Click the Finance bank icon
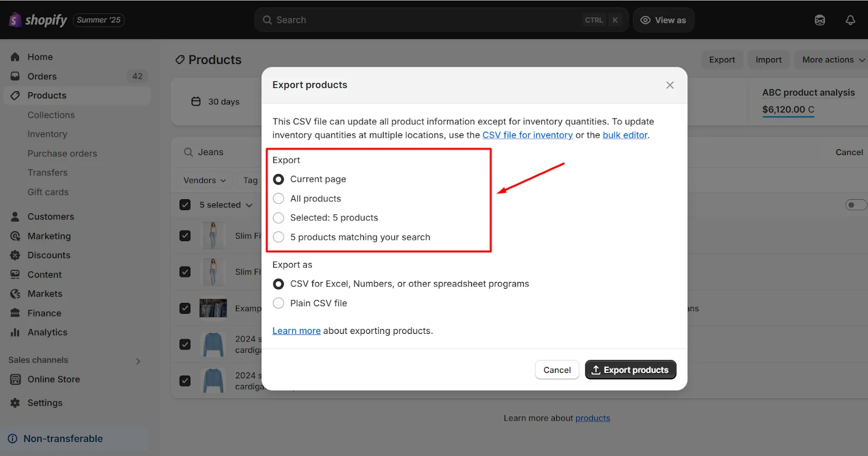The image size is (868, 456). [x=15, y=313]
